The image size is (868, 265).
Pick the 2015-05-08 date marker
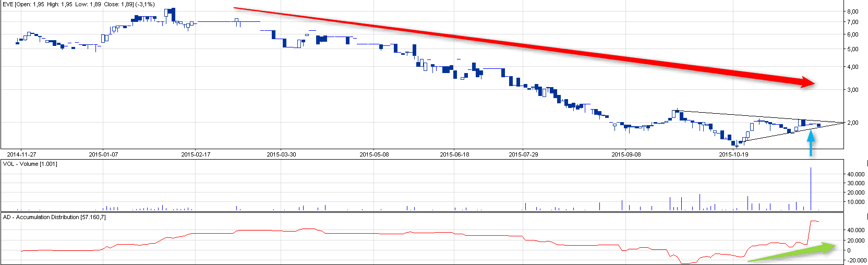pyautogui.click(x=374, y=154)
